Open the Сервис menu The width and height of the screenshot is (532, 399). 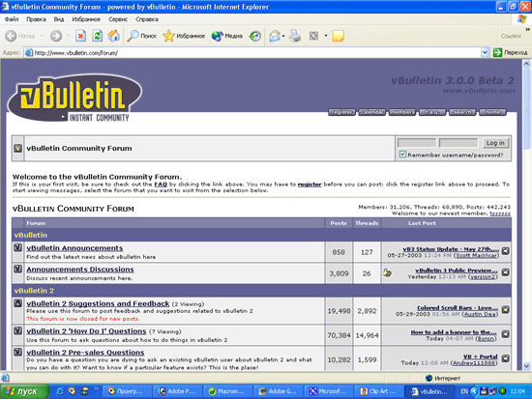point(118,19)
